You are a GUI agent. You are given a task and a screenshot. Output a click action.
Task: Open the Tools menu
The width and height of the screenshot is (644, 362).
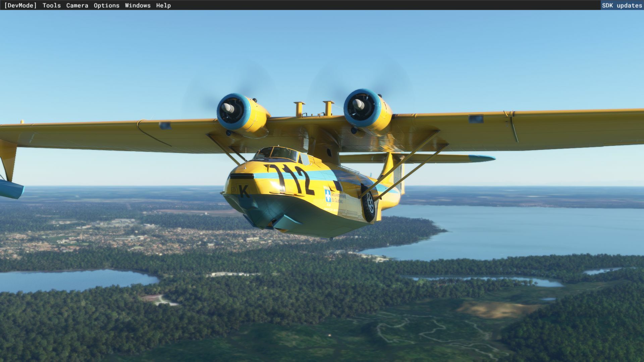[x=51, y=5]
